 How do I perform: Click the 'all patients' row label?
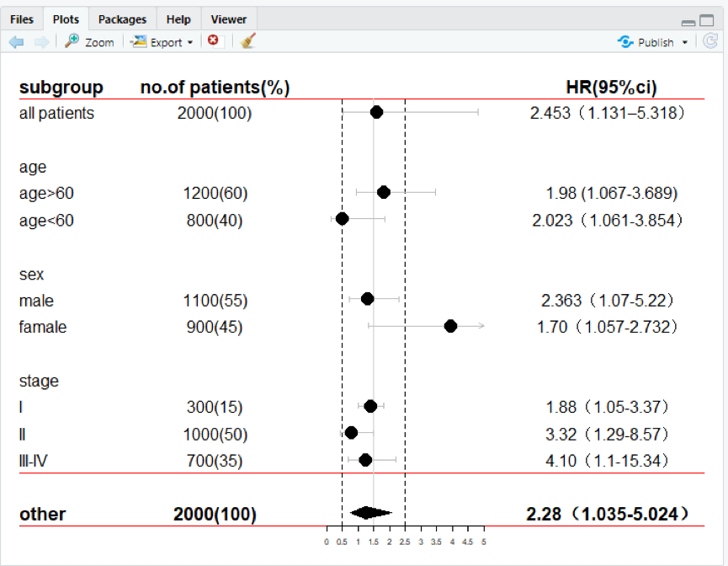pos(56,113)
